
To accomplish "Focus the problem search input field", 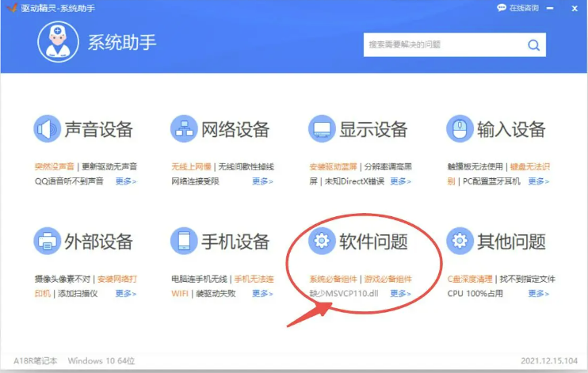I will (442, 45).
